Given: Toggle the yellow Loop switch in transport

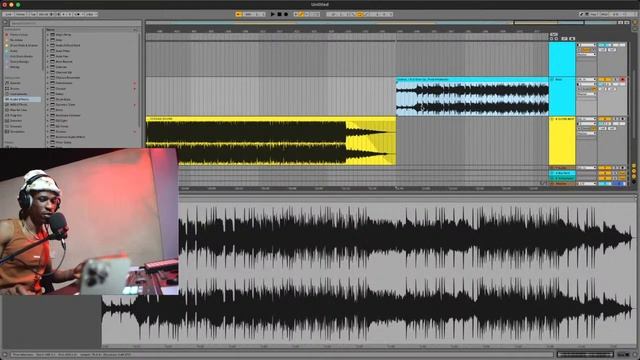Looking at the screenshot, I should coord(360,14).
